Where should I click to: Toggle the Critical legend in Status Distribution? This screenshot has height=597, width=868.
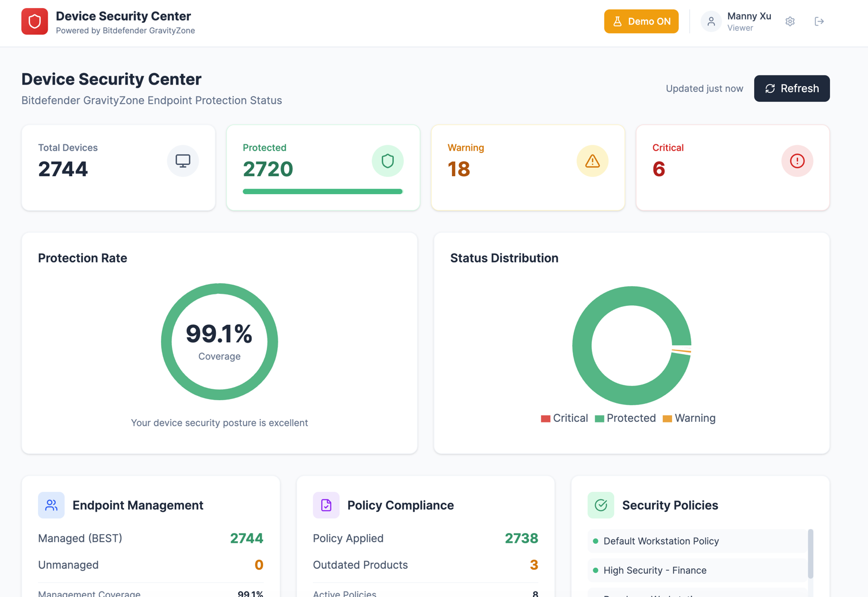(x=564, y=418)
